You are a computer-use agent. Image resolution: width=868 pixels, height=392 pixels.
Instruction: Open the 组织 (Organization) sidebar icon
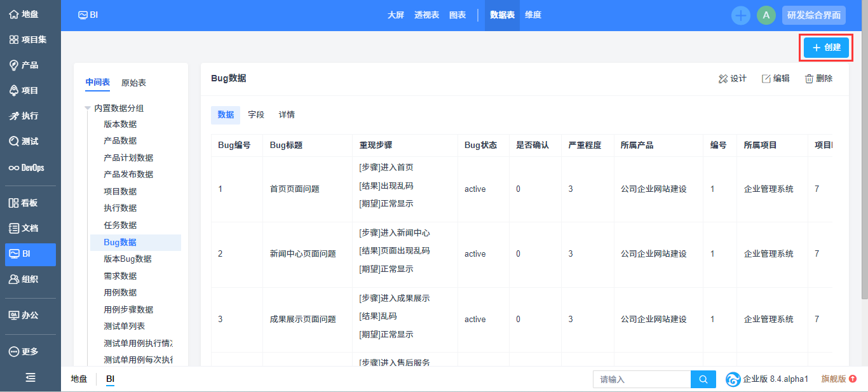[14, 279]
